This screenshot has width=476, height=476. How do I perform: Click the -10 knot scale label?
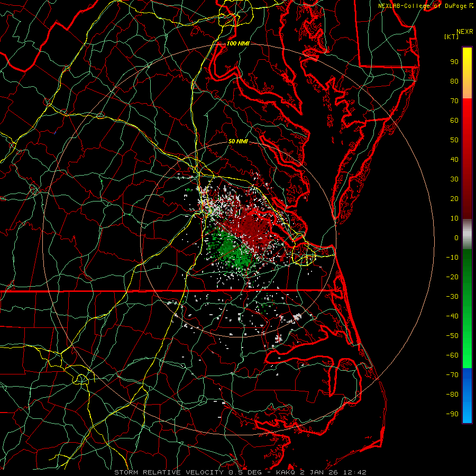tap(452, 258)
